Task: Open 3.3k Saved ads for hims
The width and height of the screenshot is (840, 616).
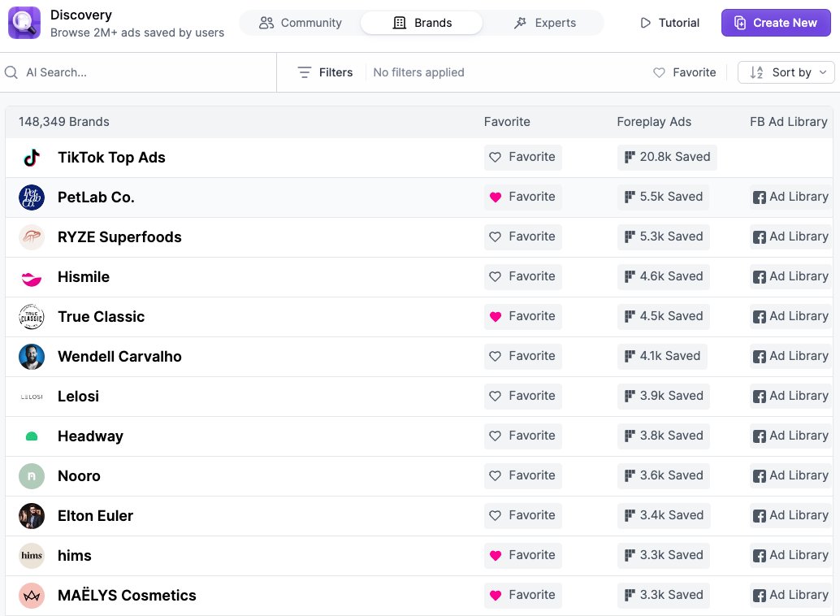Action: point(663,555)
